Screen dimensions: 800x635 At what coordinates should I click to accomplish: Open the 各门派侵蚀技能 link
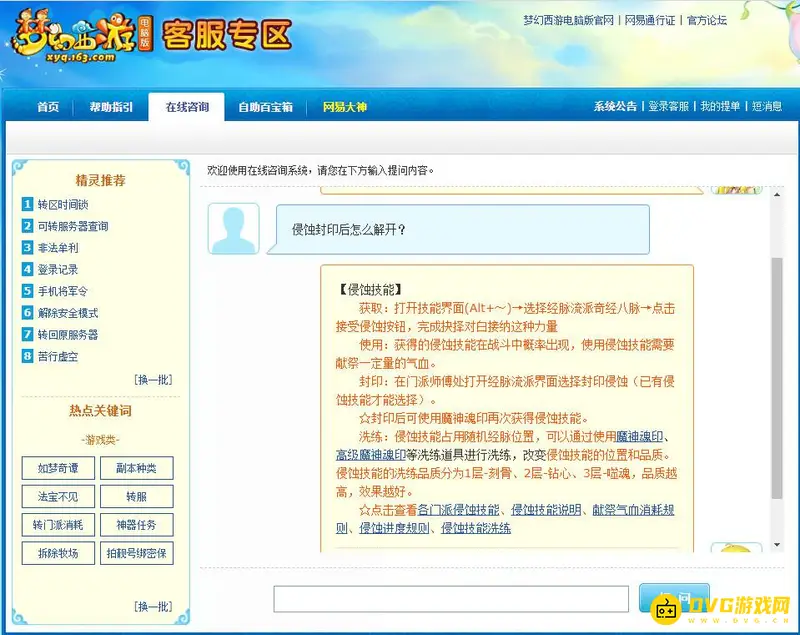458,510
